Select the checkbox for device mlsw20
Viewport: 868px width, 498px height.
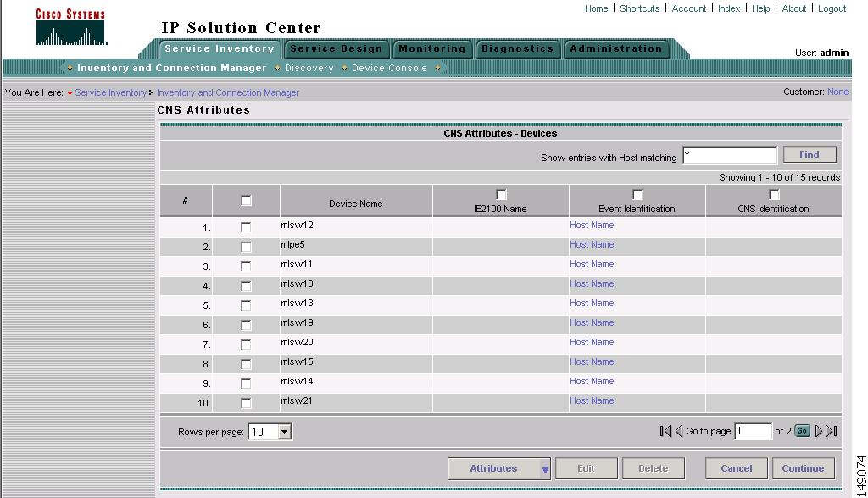pyautogui.click(x=246, y=344)
